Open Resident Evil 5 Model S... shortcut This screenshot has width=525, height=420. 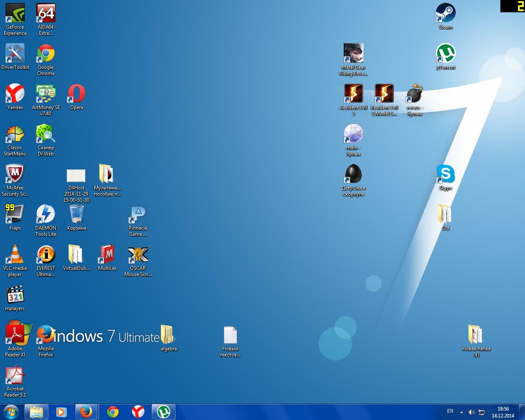(384, 100)
